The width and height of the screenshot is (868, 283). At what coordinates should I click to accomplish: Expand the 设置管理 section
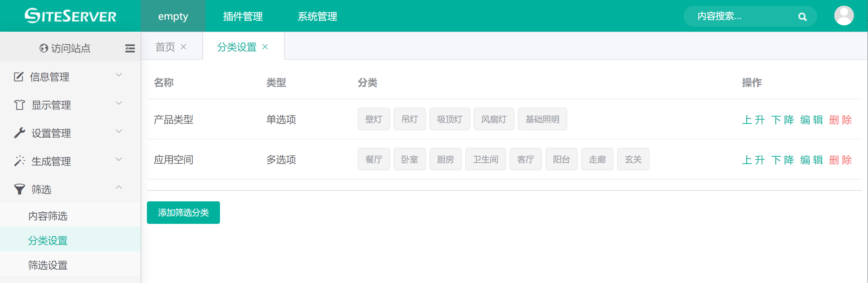click(x=51, y=133)
